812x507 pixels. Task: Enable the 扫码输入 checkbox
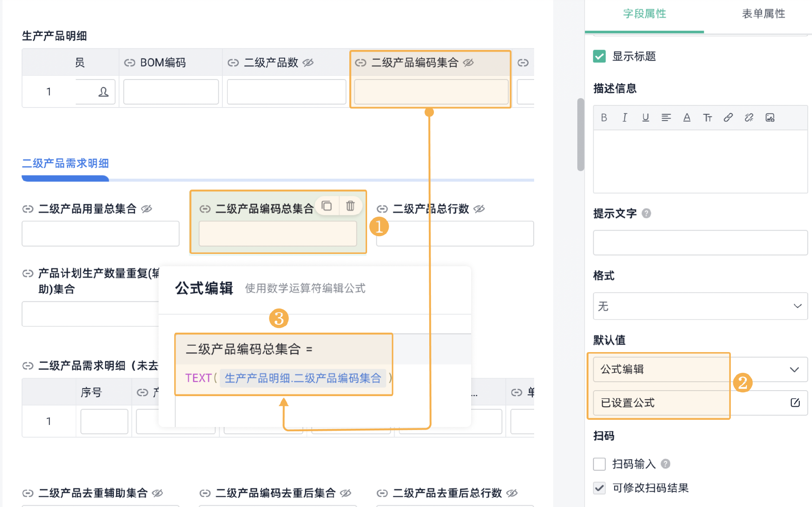pyautogui.click(x=599, y=464)
